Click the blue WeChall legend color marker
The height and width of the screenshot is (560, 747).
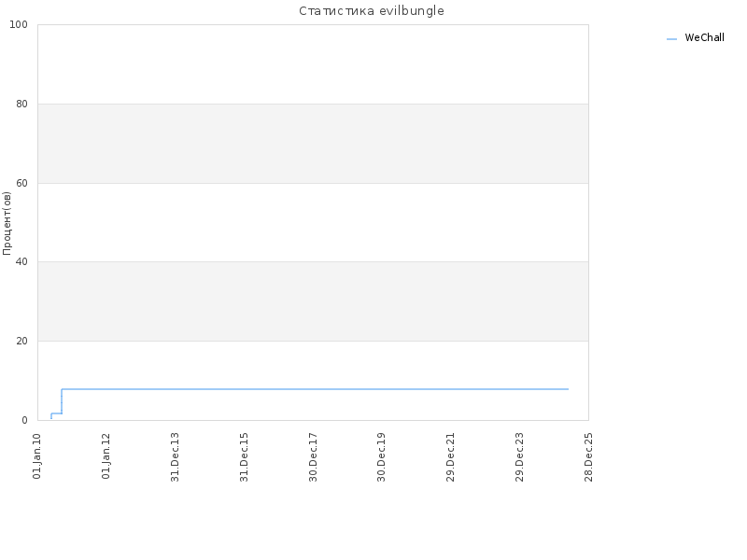click(671, 39)
